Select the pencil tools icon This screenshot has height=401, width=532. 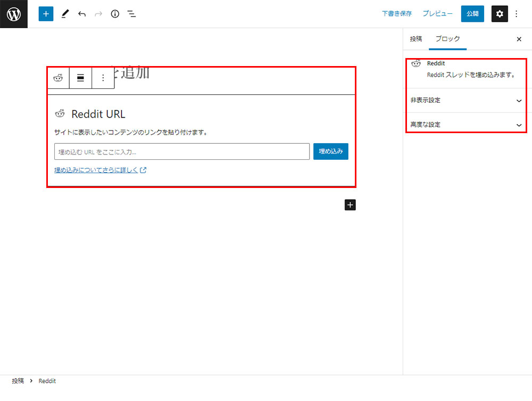(64, 14)
